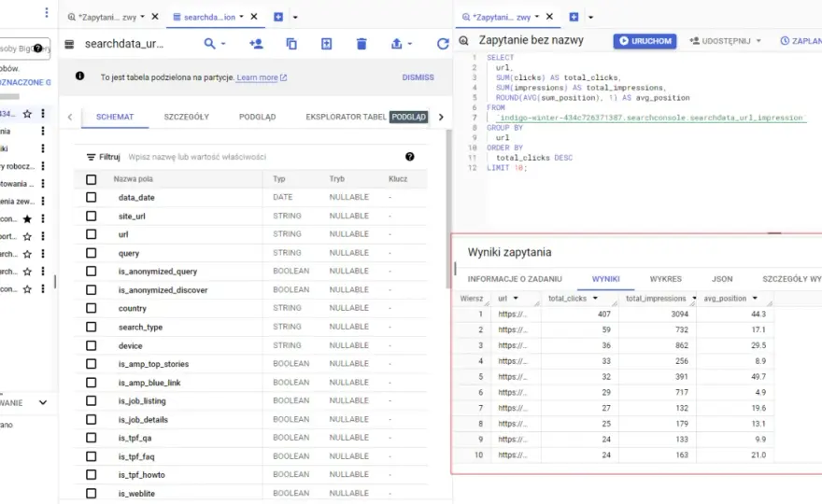The height and width of the screenshot is (504, 822).
Task: Click help icon in the filter row
Action: click(410, 157)
